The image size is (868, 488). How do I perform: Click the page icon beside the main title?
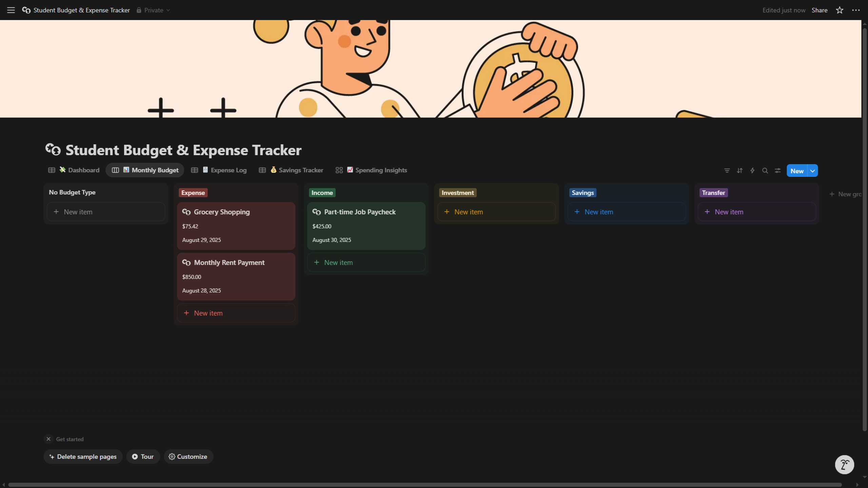53,149
